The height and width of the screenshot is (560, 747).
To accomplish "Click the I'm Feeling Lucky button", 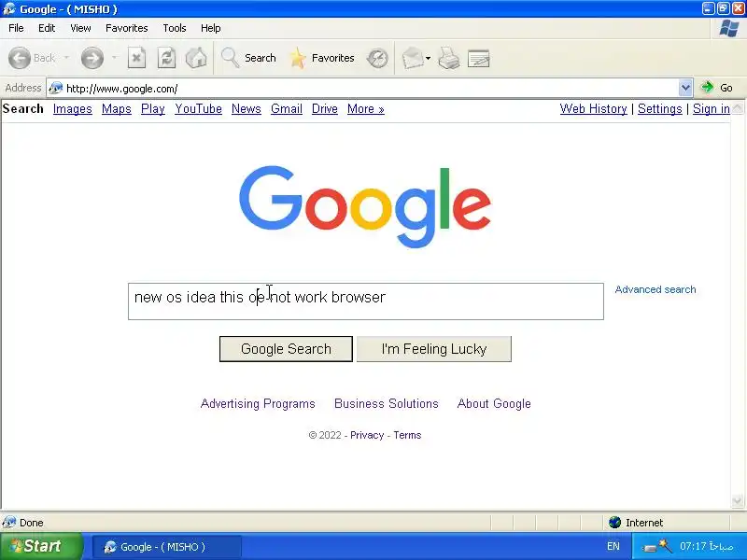I will pyautogui.click(x=434, y=349).
